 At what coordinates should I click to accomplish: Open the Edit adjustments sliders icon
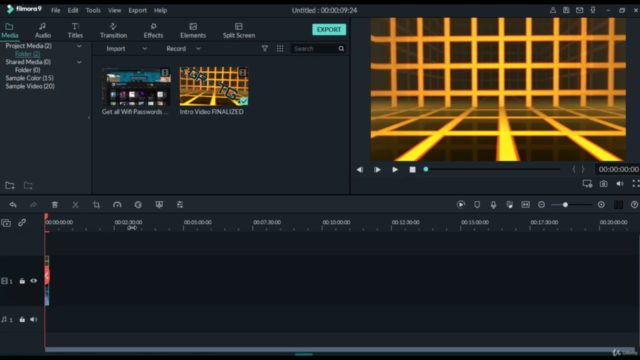tap(180, 204)
